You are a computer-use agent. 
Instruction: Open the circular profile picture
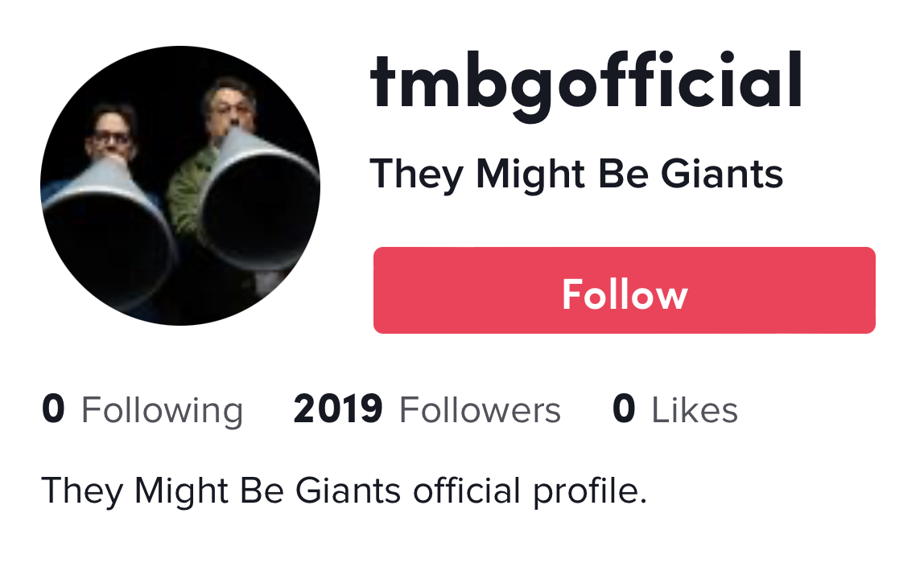tap(180, 186)
